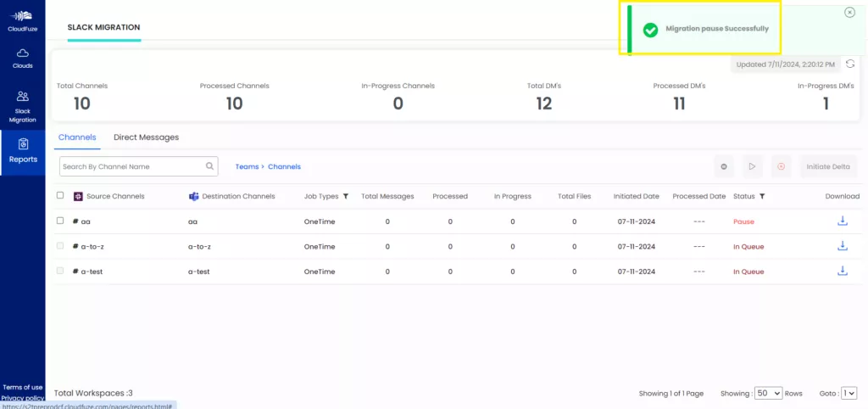Switch to the Channels tab

click(77, 137)
